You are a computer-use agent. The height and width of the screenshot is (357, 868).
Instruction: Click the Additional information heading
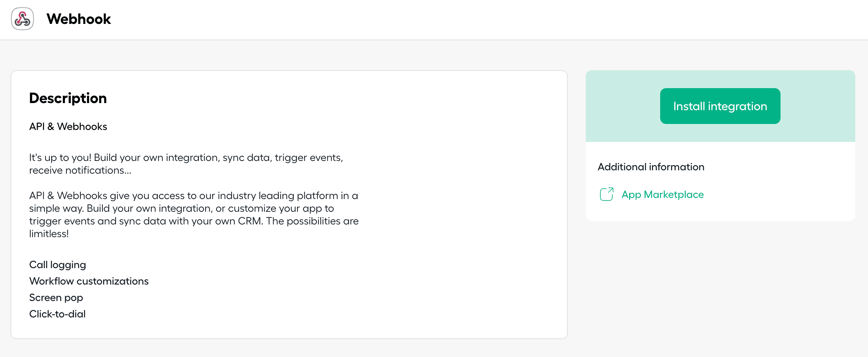651,167
